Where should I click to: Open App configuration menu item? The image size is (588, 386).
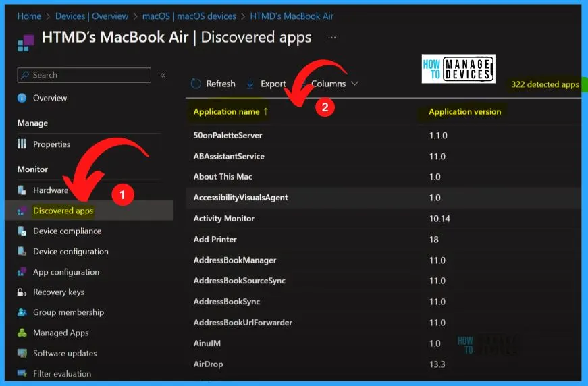click(66, 272)
